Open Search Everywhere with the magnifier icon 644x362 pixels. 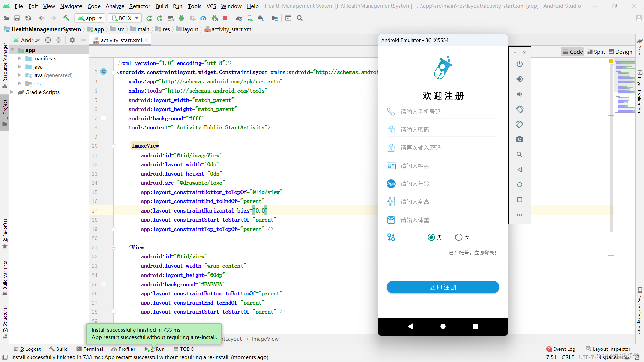[300, 18]
